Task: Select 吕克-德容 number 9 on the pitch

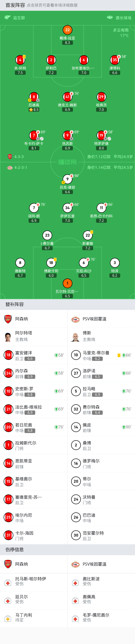Action: [67, 179]
